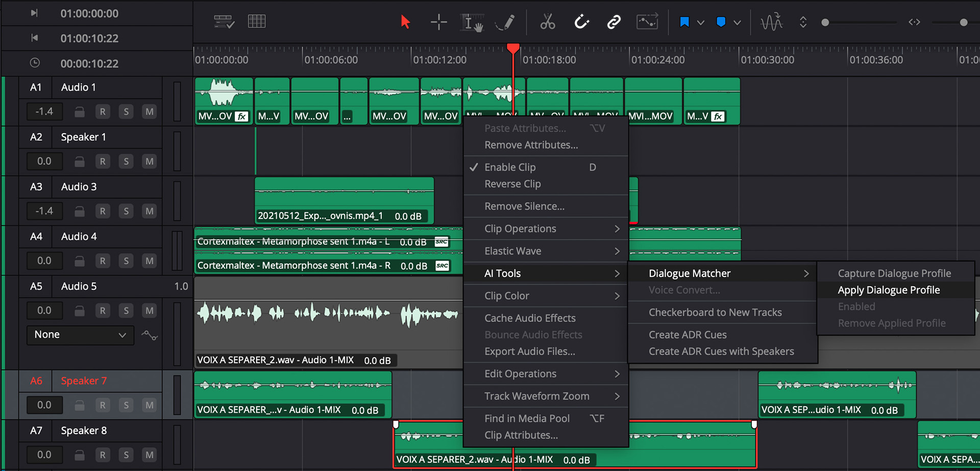Activate the razor scissors tool

[x=547, y=22]
